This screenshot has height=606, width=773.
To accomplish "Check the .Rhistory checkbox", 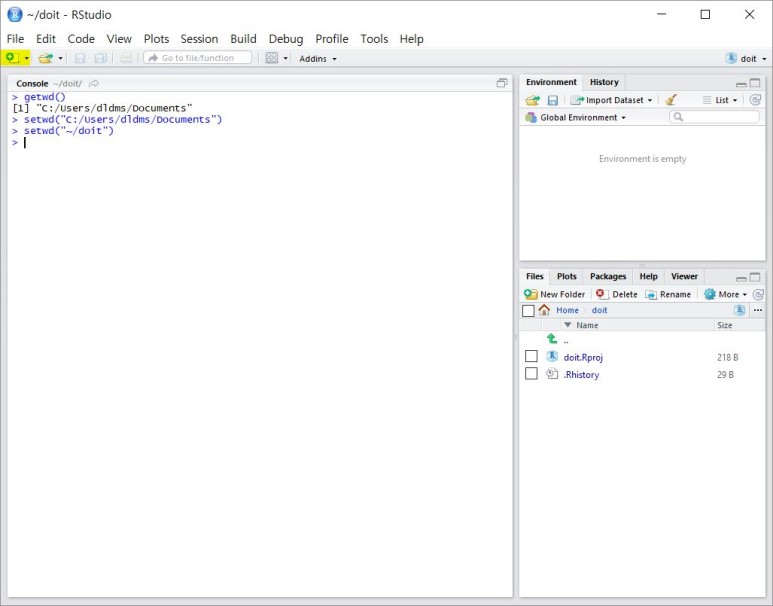I will (x=531, y=373).
